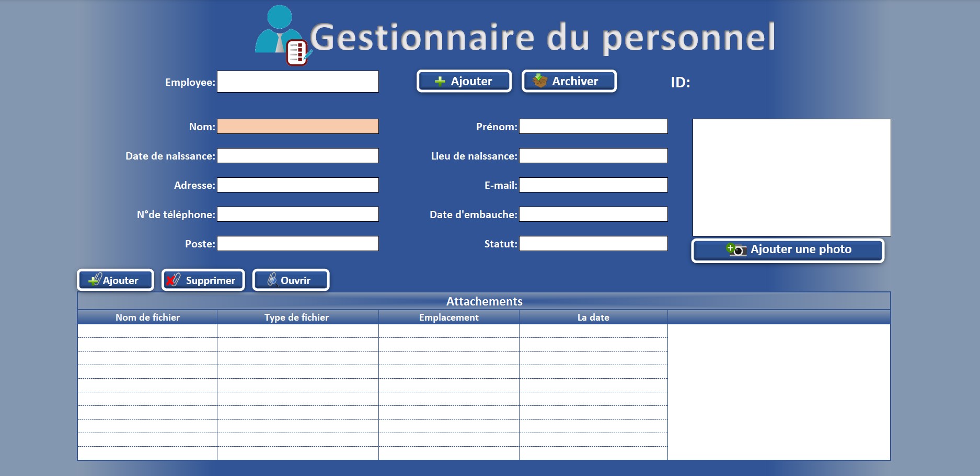
Task: Focus the Poste input field
Action: coord(298,244)
